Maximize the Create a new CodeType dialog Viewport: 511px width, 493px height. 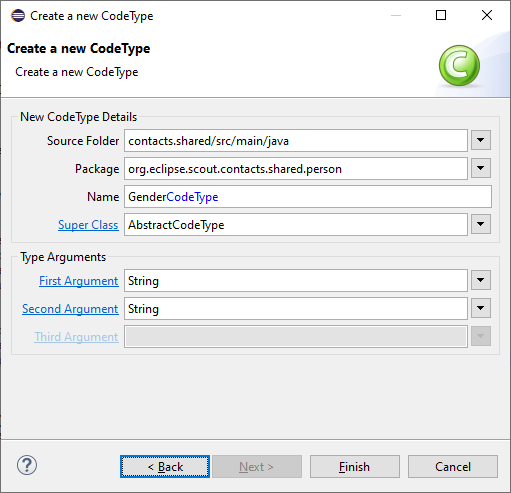tap(441, 15)
